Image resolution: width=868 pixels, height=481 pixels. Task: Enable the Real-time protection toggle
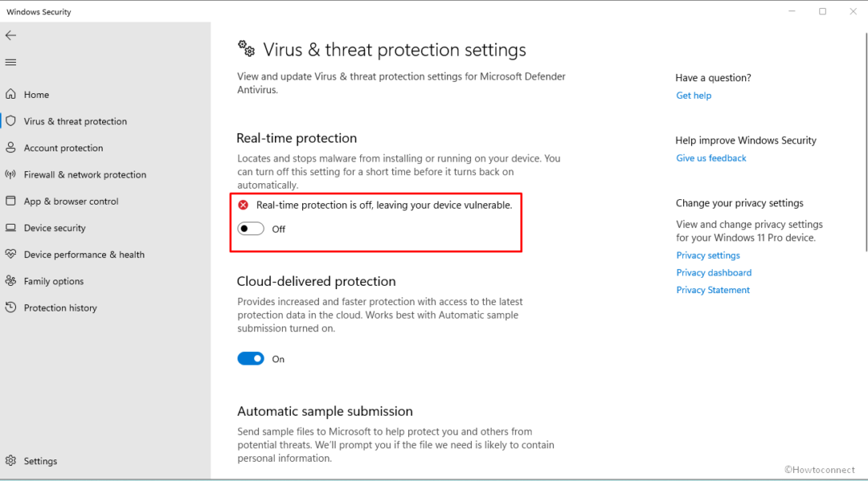click(250, 229)
